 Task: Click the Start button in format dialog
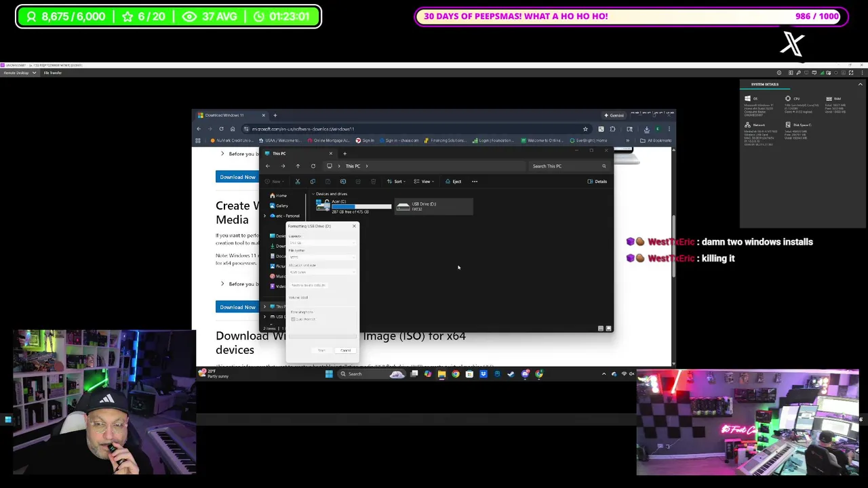[322, 350]
